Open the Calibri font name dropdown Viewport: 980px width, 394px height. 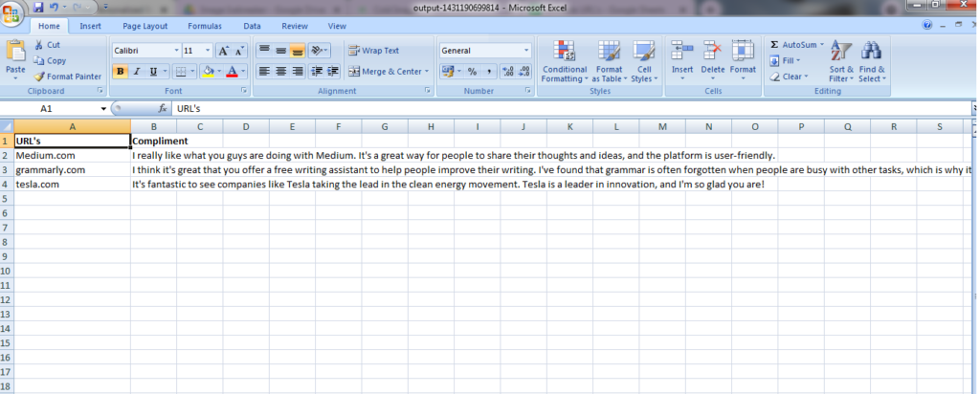177,51
